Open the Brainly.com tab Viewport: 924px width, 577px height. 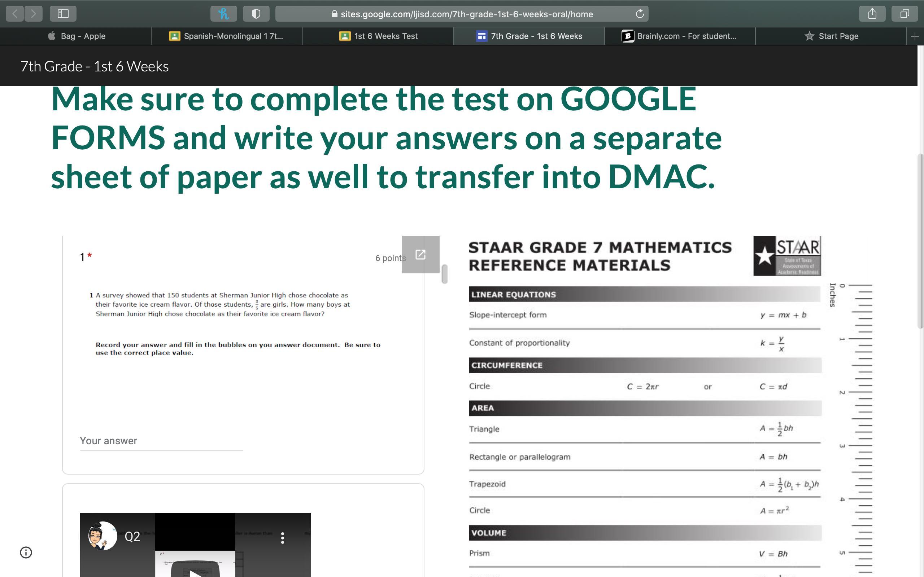[x=680, y=36]
